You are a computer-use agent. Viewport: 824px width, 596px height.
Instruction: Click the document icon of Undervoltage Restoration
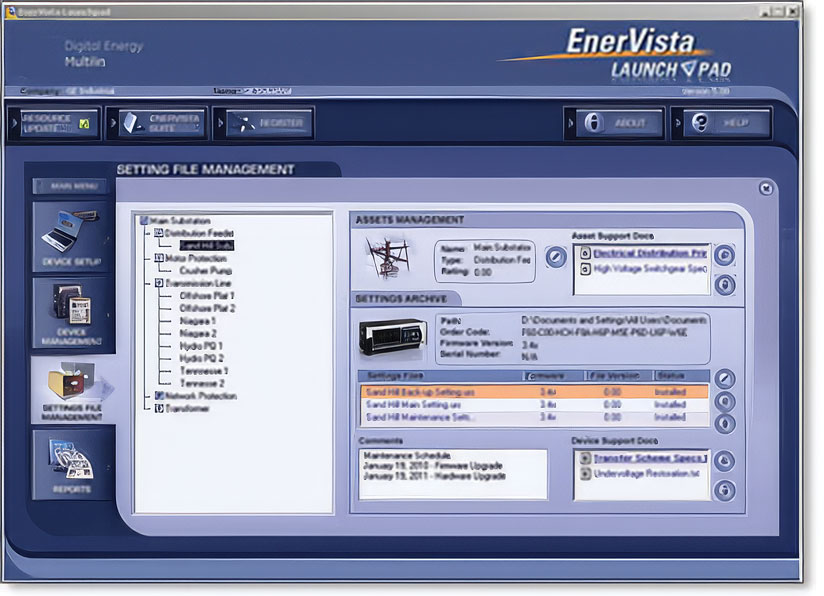coord(585,474)
